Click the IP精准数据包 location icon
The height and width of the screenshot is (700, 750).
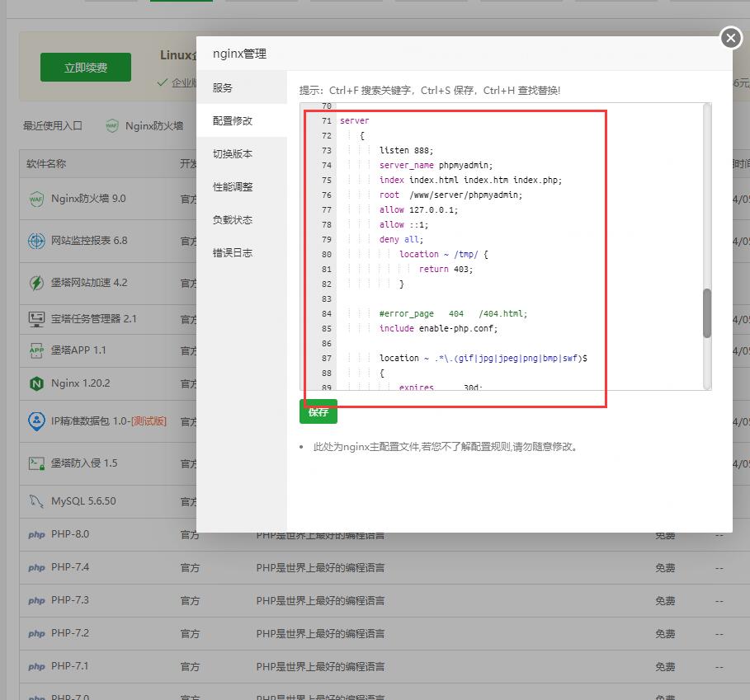tap(36, 421)
